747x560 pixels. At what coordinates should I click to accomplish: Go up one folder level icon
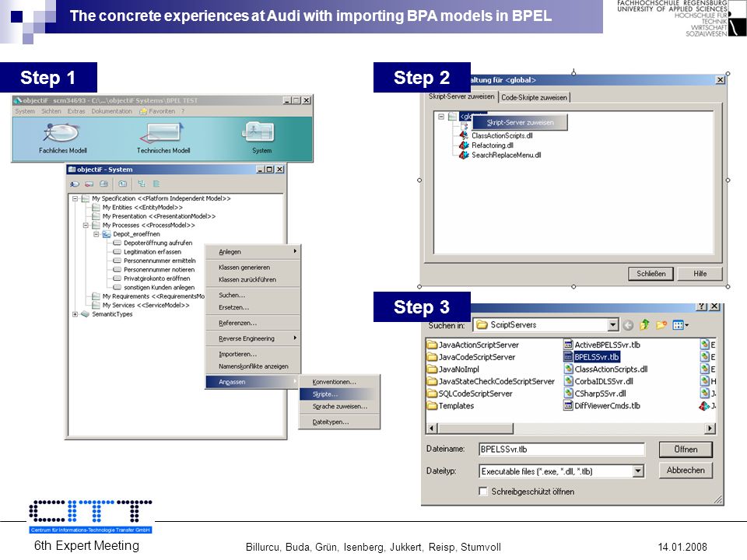(644, 325)
